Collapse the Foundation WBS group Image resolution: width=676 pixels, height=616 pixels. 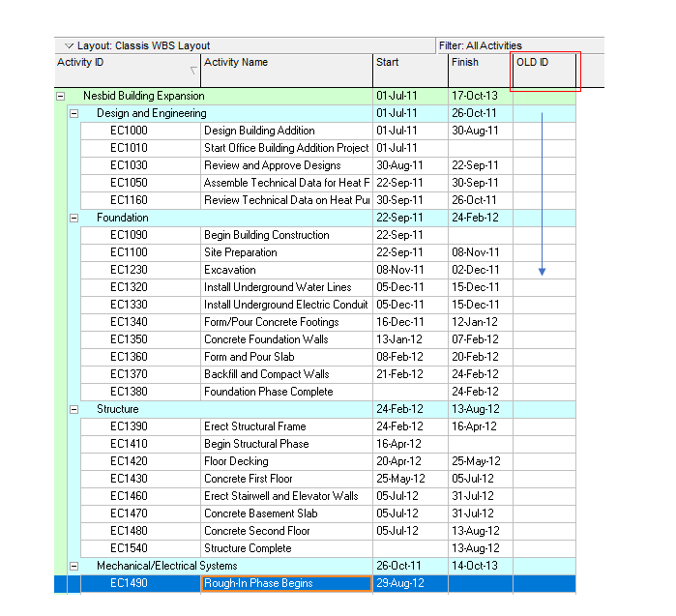pos(74,219)
